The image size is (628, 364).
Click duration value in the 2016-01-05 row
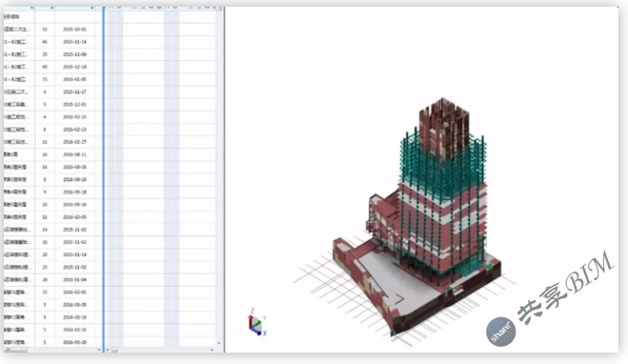click(45, 79)
